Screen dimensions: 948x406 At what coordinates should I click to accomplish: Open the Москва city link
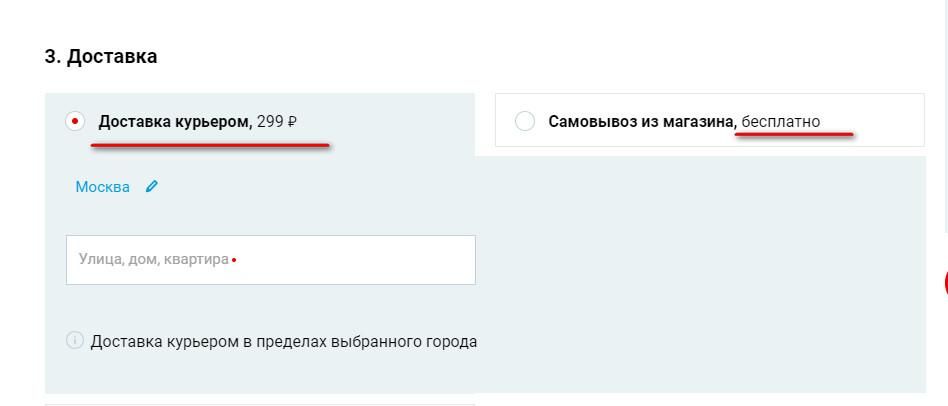click(x=102, y=187)
